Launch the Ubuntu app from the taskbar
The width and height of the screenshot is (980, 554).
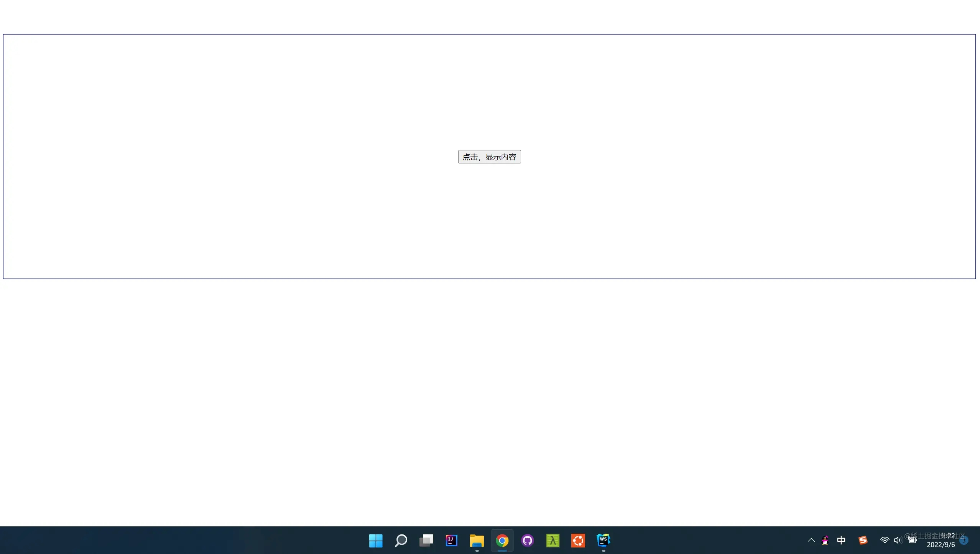(x=578, y=541)
